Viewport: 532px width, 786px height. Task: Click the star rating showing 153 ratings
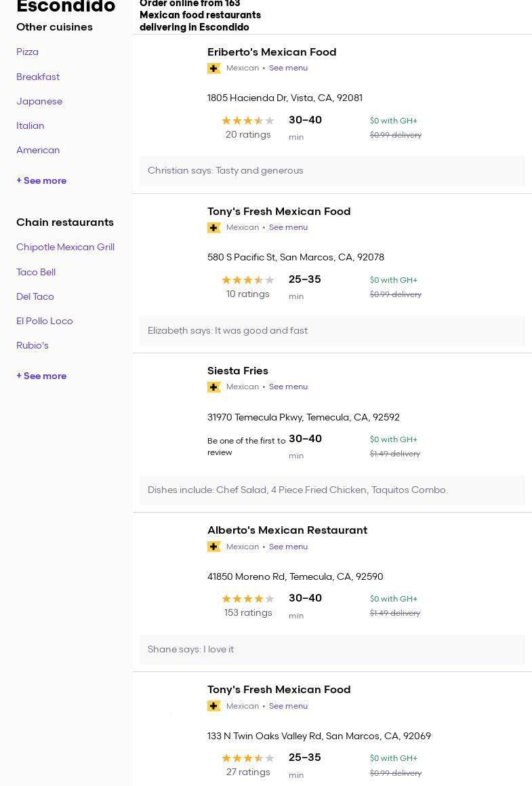[x=248, y=599]
